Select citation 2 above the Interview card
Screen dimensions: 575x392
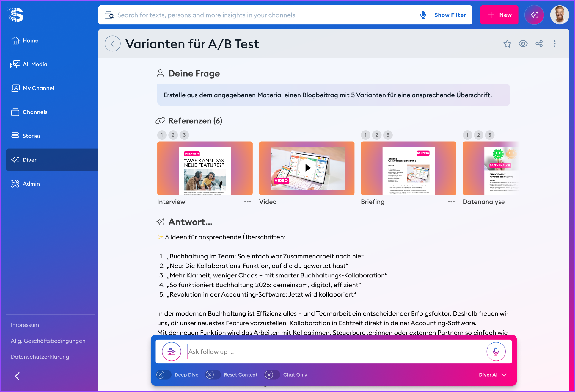tap(173, 135)
